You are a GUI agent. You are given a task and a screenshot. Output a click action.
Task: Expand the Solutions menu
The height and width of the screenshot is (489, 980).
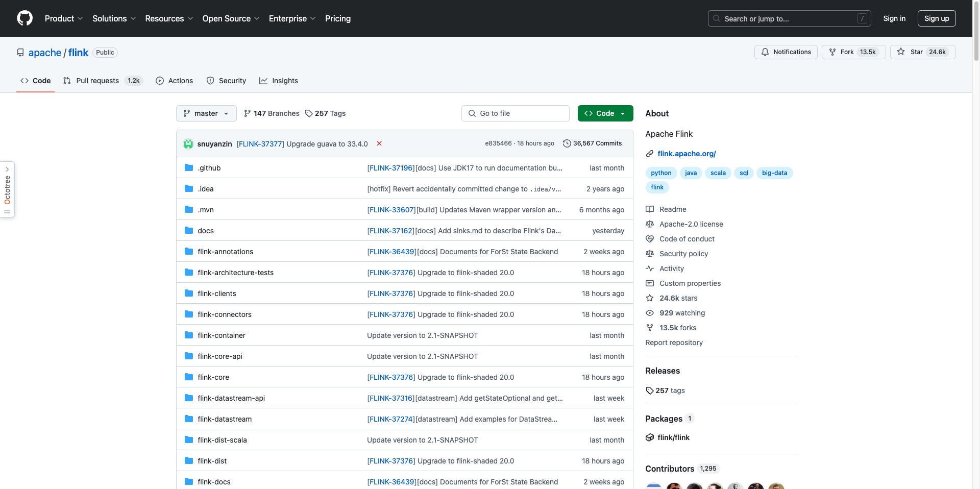click(114, 18)
